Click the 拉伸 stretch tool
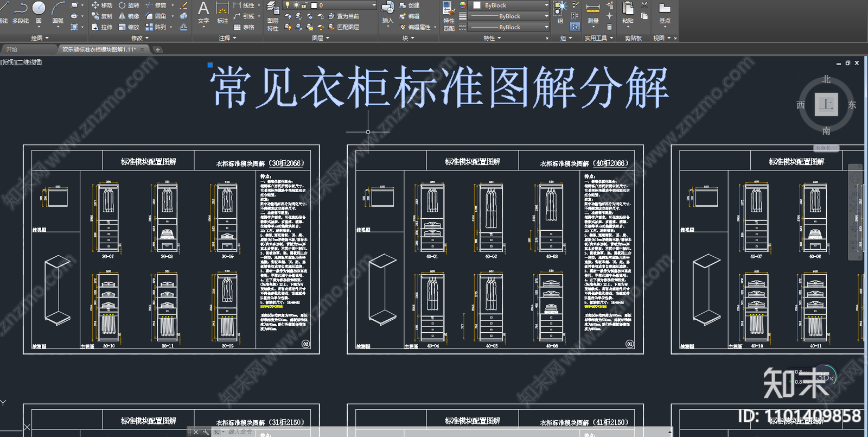868x437 pixels. [102, 27]
